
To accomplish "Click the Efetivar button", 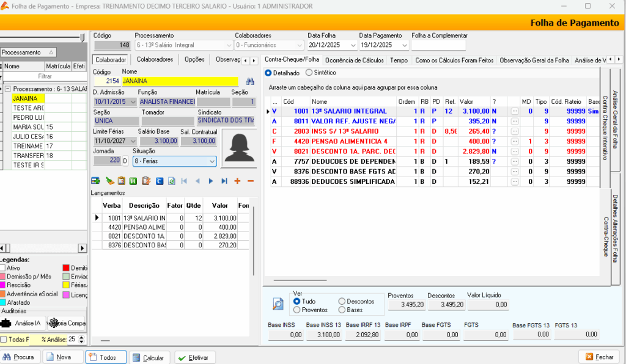I will 195,357.
